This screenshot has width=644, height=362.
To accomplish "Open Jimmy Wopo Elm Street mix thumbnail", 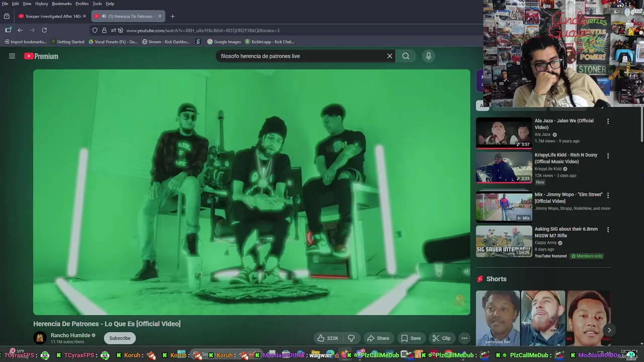I will tap(504, 206).
